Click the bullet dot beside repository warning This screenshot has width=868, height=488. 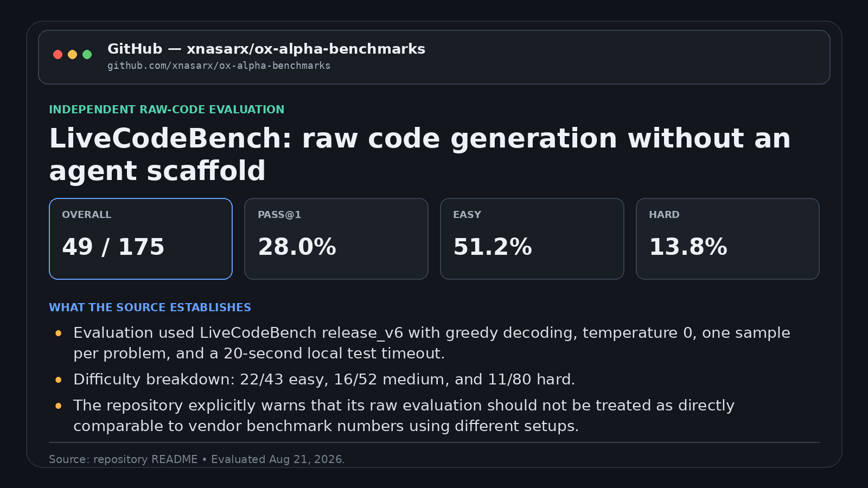(59, 406)
